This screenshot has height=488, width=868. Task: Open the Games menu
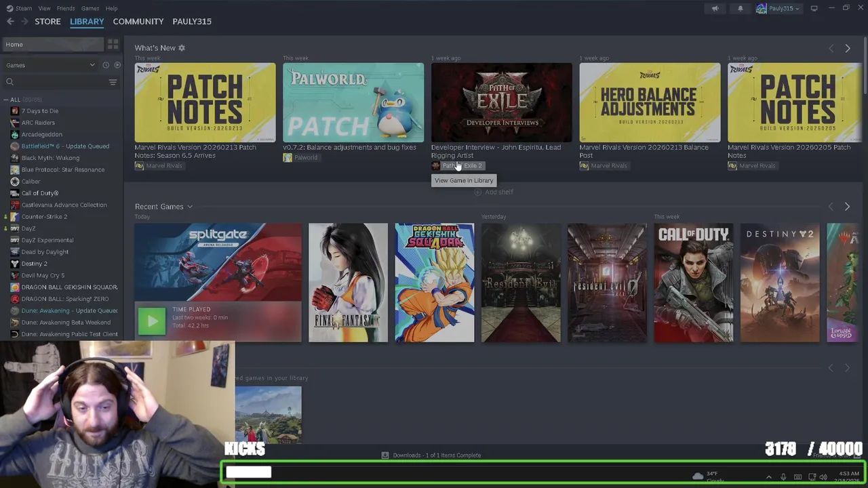[x=90, y=8]
